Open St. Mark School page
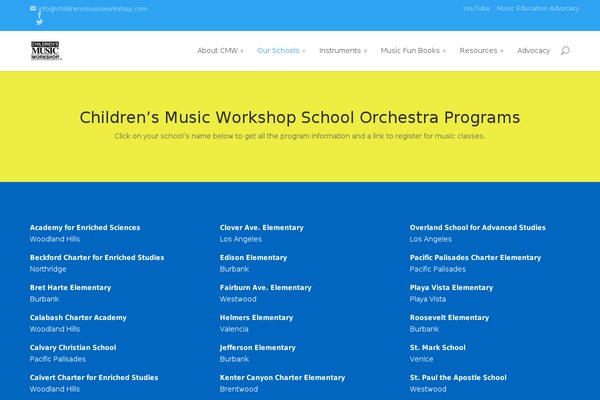600x400 pixels. 437,348
